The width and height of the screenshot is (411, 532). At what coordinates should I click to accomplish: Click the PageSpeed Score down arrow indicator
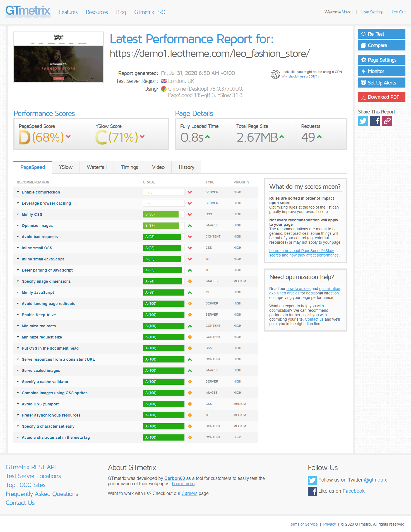click(68, 137)
